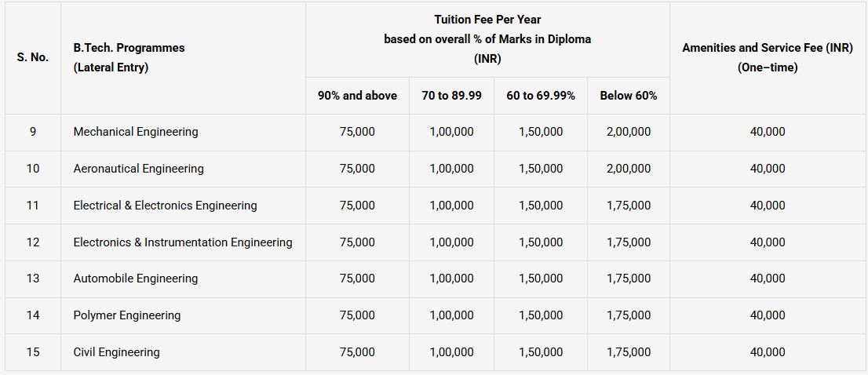
Task: Click the Polymer Engineering entry
Action: [x=127, y=315]
